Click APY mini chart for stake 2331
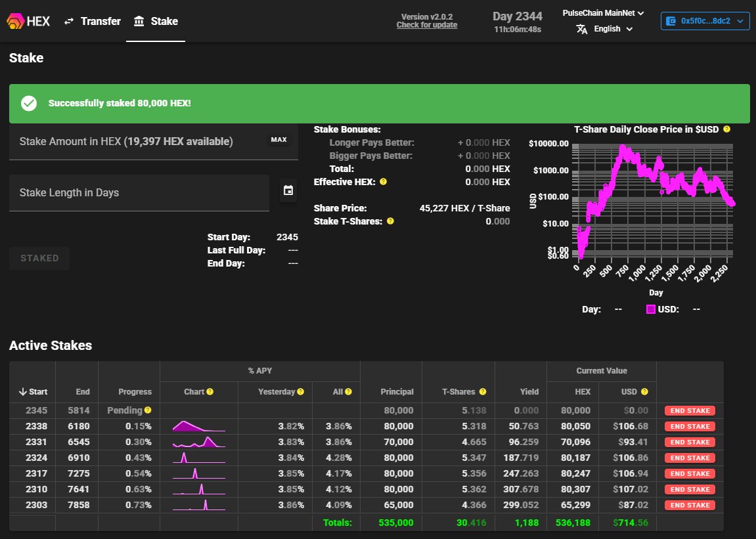 (198, 442)
